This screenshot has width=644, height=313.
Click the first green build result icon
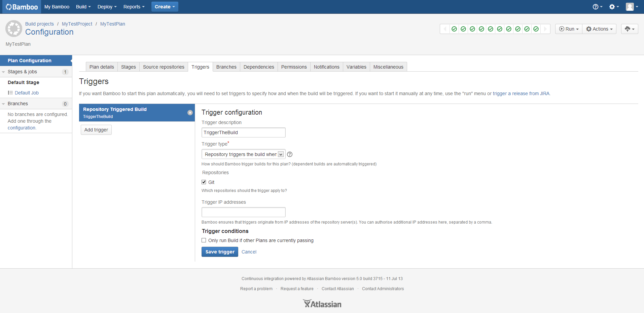tap(454, 29)
